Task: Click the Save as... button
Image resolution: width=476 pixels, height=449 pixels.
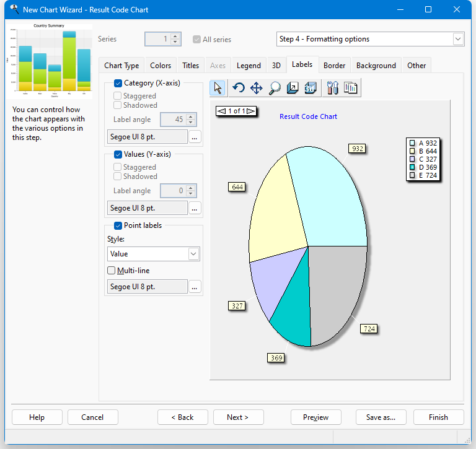Action: [381, 417]
